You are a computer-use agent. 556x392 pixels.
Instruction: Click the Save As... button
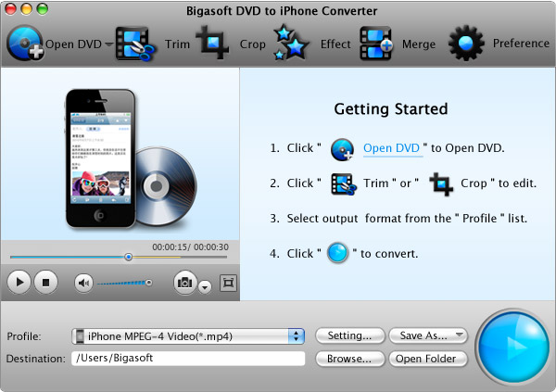[428, 335]
